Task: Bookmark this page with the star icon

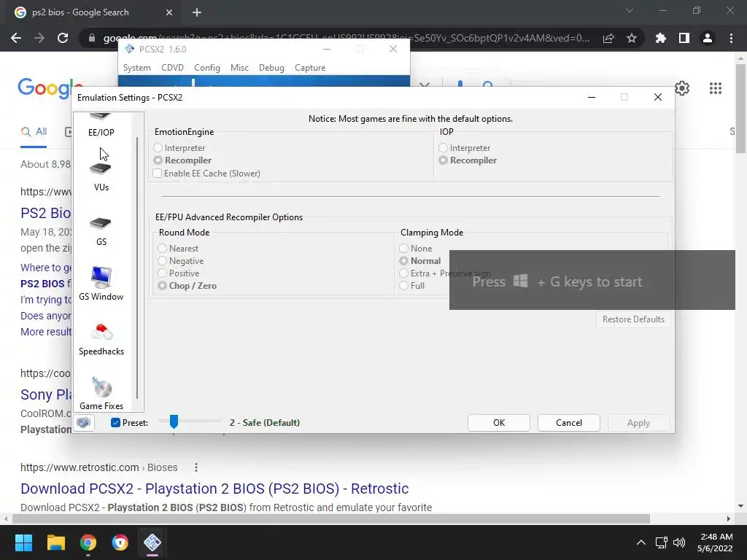Action: click(x=631, y=38)
